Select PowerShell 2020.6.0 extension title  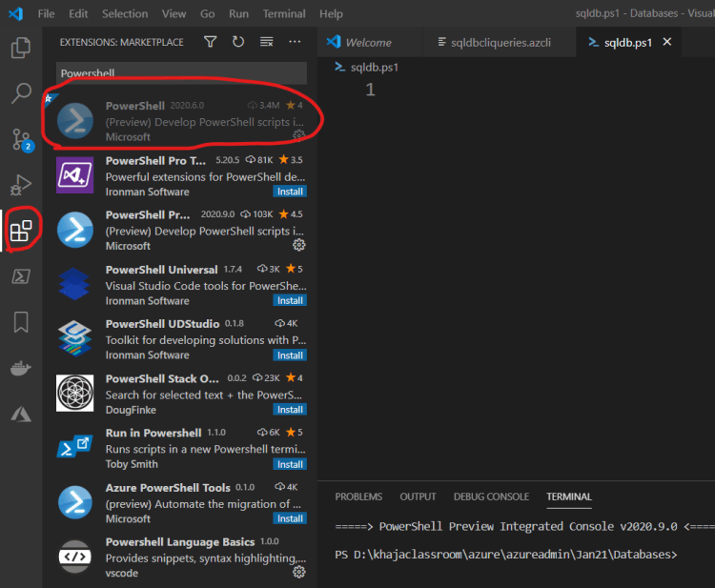(x=135, y=106)
